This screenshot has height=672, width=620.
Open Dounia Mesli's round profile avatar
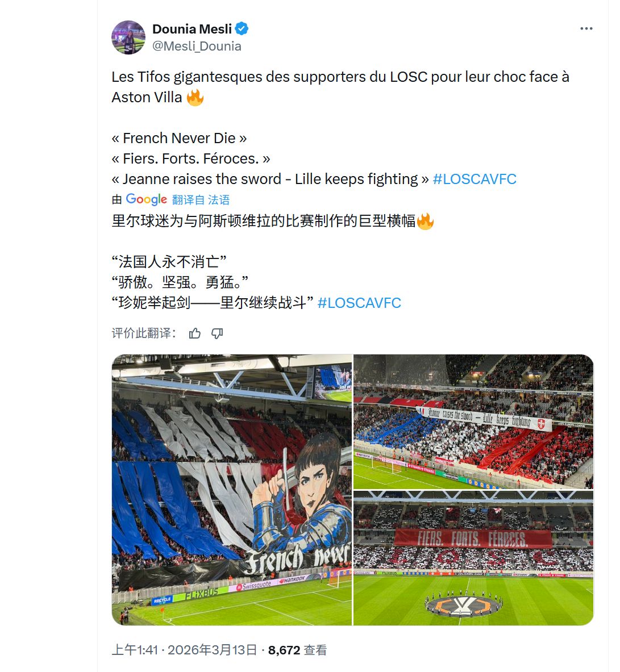coord(128,37)
